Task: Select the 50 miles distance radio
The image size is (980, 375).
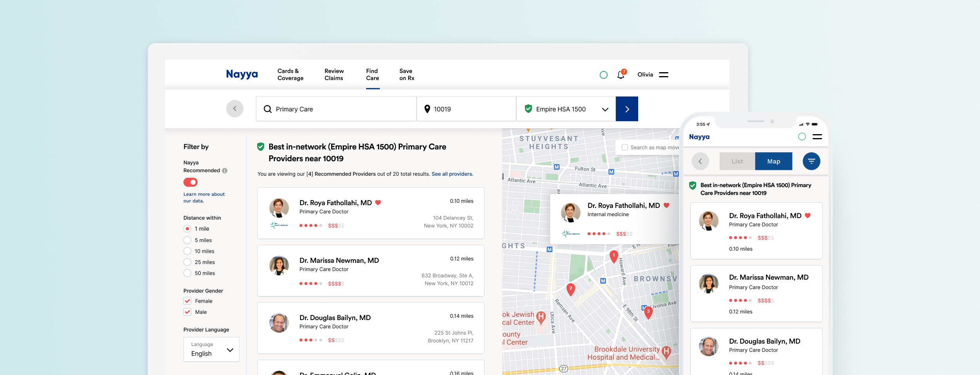Action: point(187,273)
